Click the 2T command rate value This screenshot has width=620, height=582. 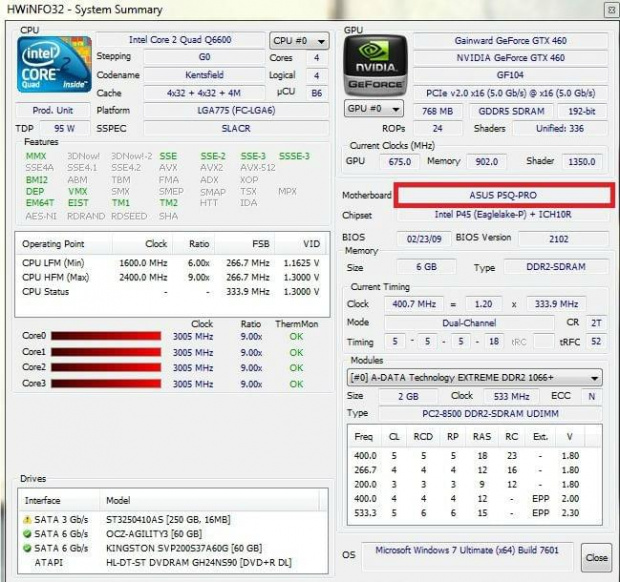596,323
